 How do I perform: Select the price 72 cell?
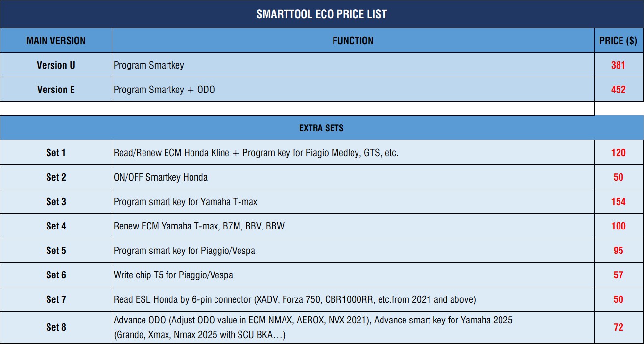pyautogui.click(x=619, y=327)
